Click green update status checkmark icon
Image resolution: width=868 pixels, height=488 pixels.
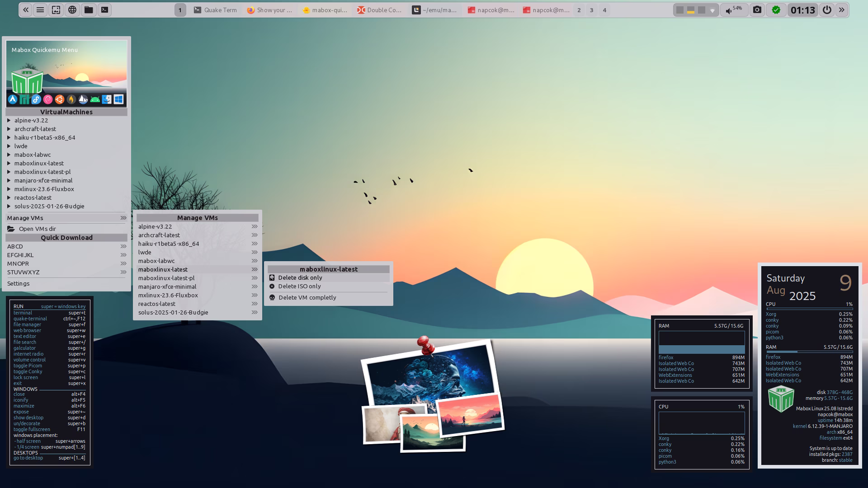(x=776, y=10)
